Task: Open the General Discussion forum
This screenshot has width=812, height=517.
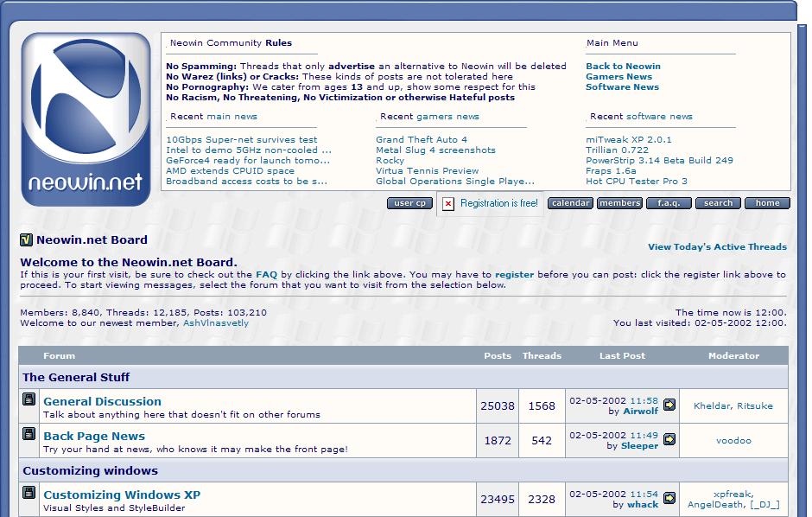Action: point(102,401)
